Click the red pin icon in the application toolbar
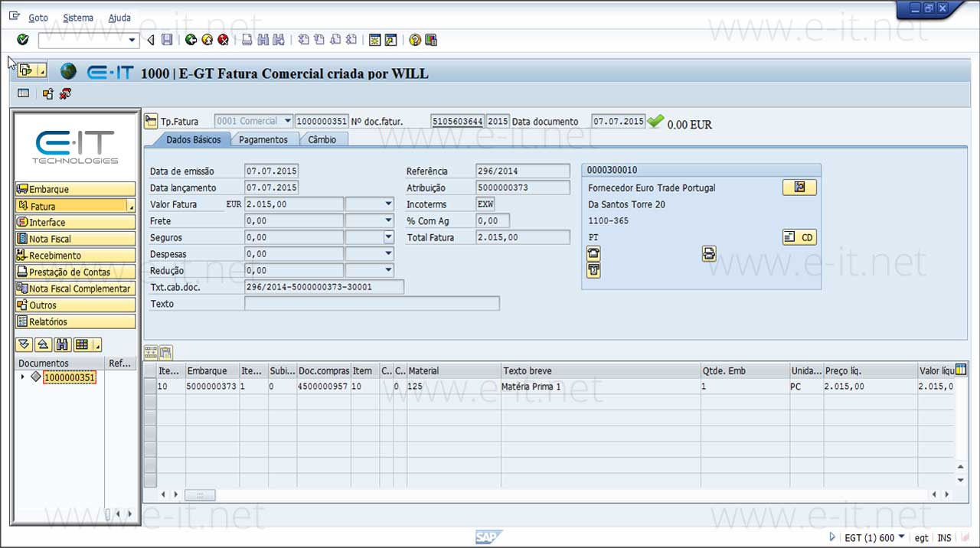 pyautogui.click(x=65, y=93)
